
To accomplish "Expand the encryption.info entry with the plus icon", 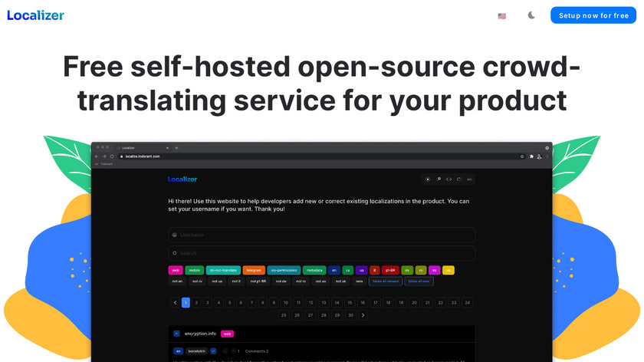I will pyautogui.click(x=176, y=334).
